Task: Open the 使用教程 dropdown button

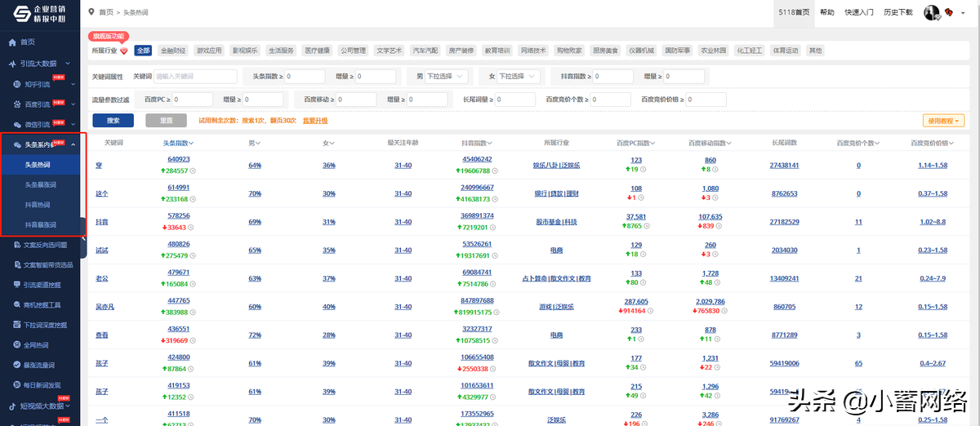Action: click(943, 121)
